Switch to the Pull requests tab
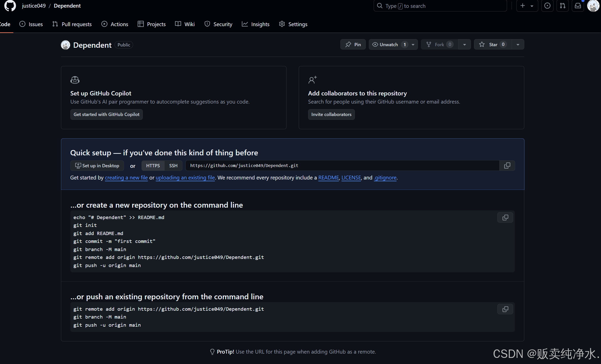Image resolution: width=601 pixels, height=364 pixels. pos(72,24)
